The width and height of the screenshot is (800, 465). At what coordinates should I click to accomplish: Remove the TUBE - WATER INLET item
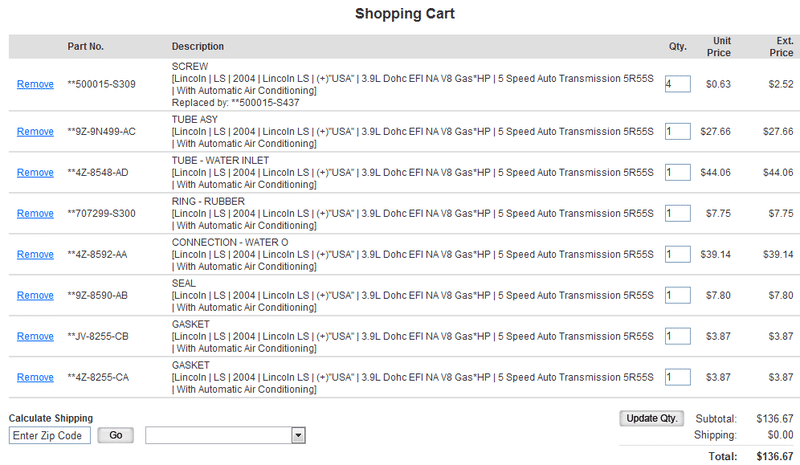35,172
